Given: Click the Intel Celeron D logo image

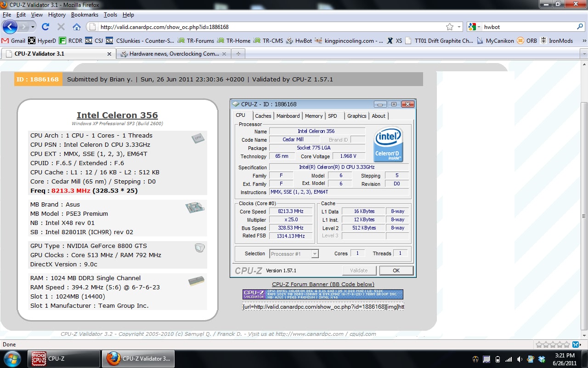Looking at the screenshot, I should [389, 144].
